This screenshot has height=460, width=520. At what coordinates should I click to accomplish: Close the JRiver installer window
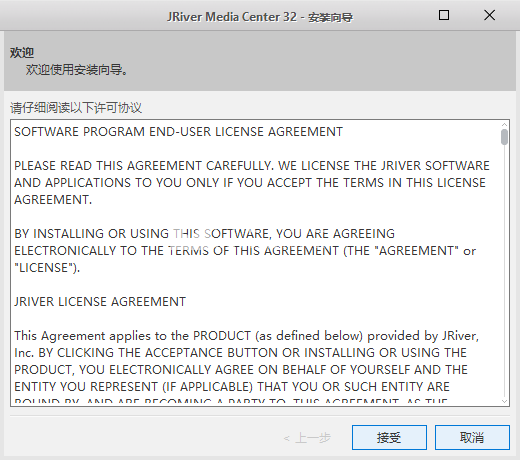click(489, 15)
